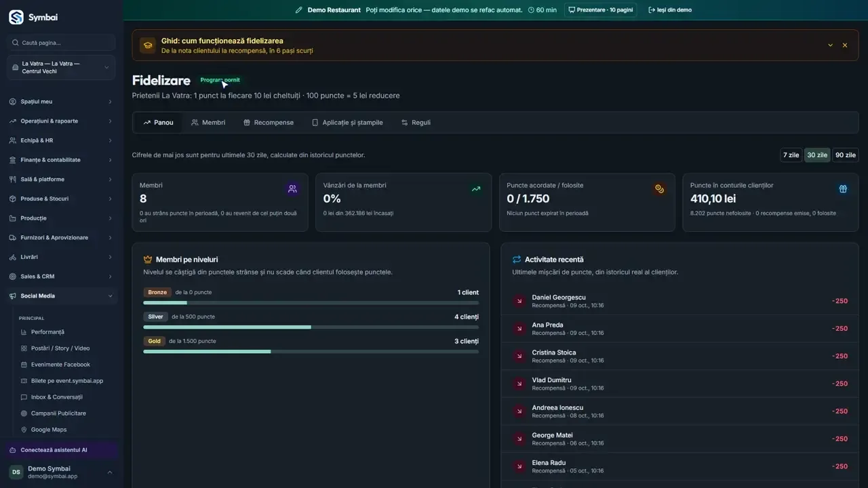The image size is (868, 488).
Task: Click the refresh icon beside Activitate recentă
Action: pos(517,260)
